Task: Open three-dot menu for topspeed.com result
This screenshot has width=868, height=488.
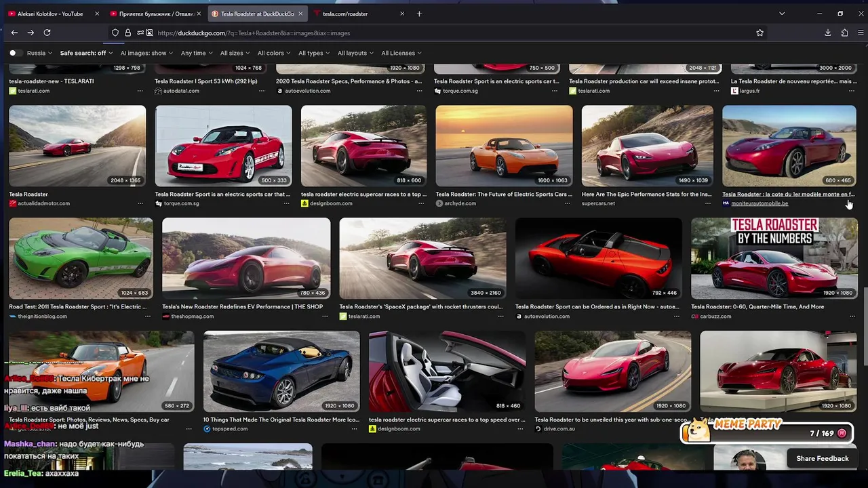Action: 355,429
